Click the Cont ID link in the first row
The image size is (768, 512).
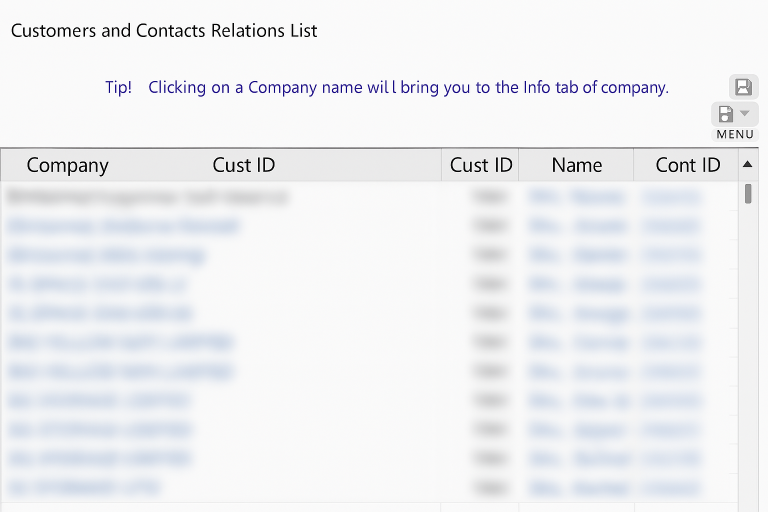671,197
